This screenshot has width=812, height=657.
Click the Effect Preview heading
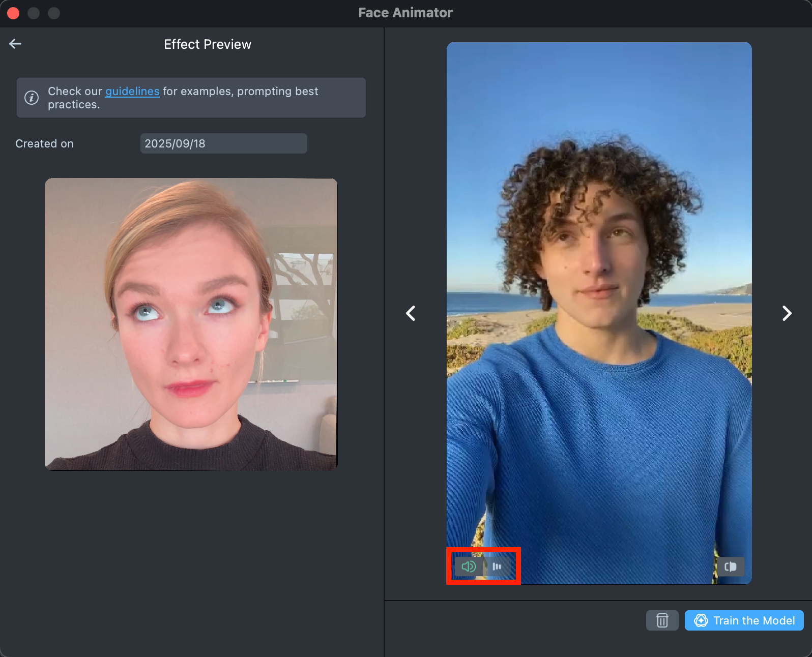pos(208,44)
